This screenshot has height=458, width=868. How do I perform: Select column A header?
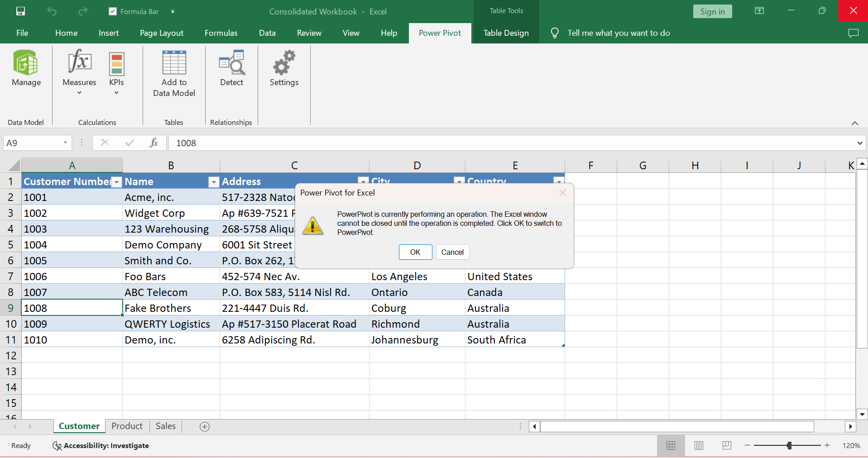(72, 165)
